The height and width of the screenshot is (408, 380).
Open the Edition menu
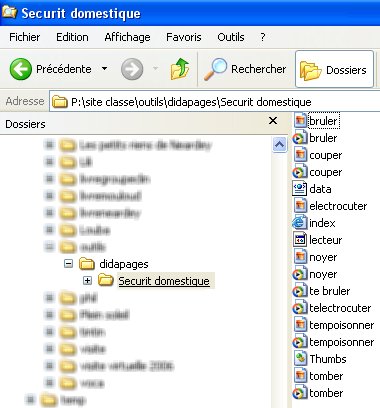72,37
